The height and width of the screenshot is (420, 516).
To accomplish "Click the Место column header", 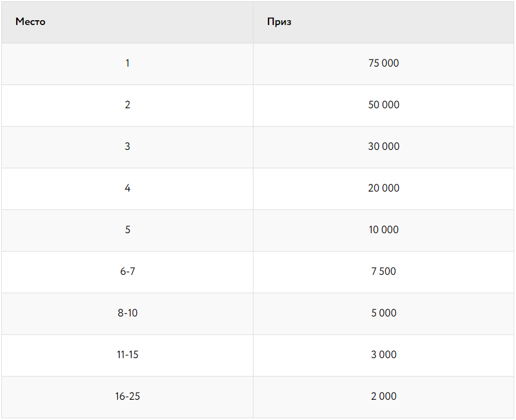I will click(x=30, y=22).
